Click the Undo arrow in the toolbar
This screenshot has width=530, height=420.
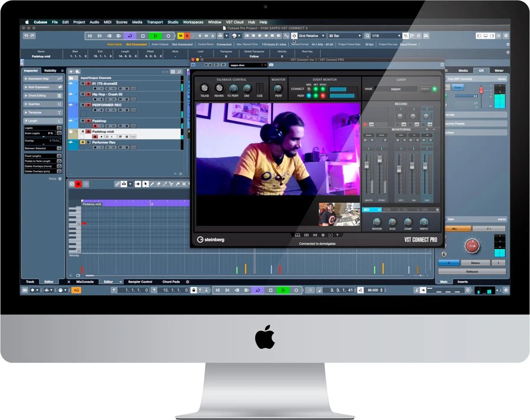coord(26,36)
